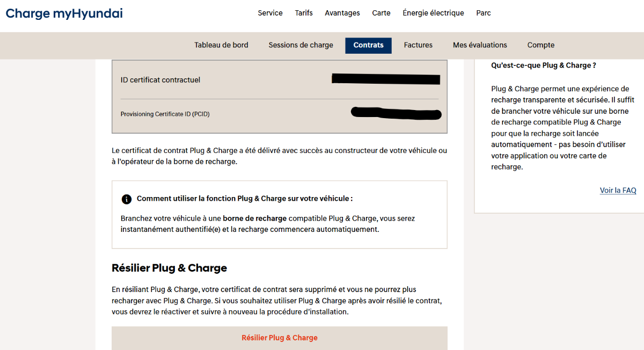
Task: Select the active Contrats tab
Action: (x=368, y=45)
